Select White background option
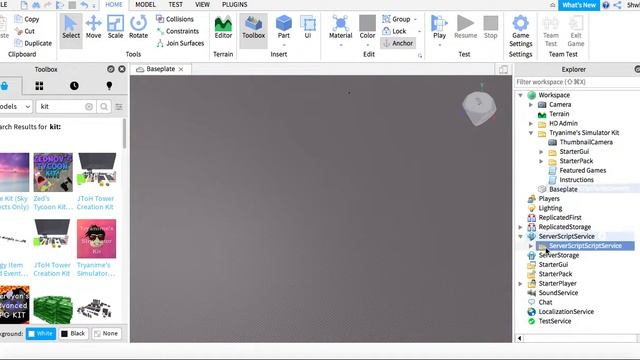This screenshot has width=640, height=360. click(41, 333)
